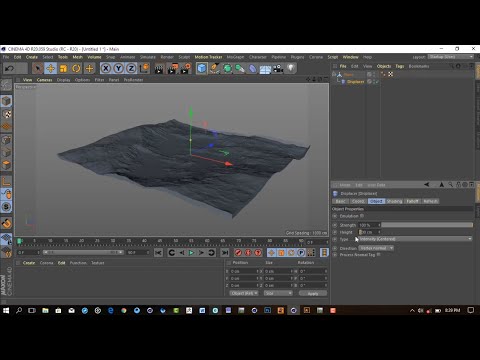Open the Mesh menu

[77, 57]
